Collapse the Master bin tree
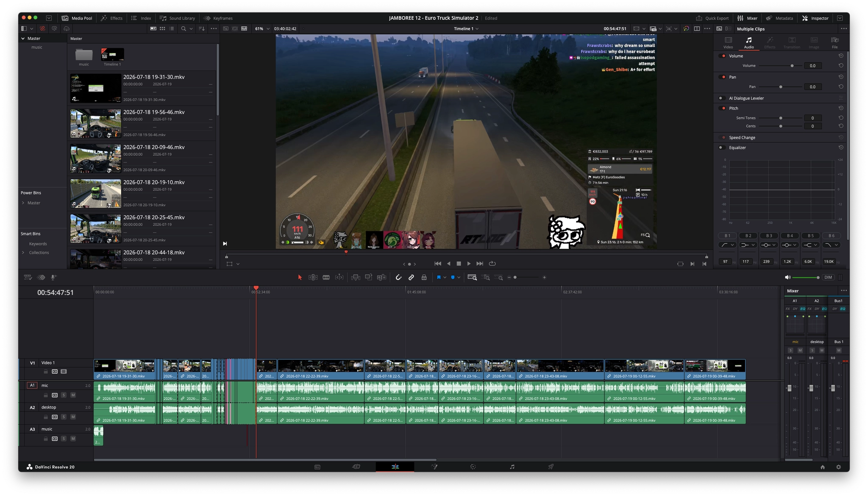Viewport: 868px width, 496px height. click(x=23, y=38)
